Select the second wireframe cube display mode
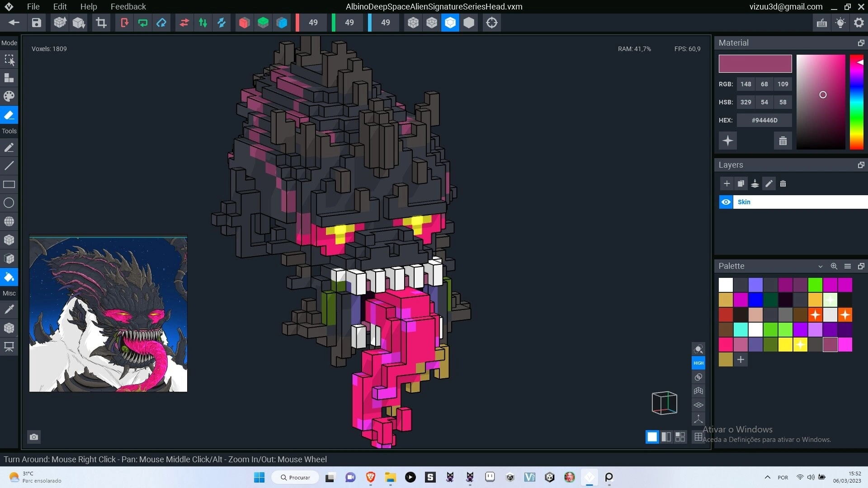868x488 pixels. [432, 23]
